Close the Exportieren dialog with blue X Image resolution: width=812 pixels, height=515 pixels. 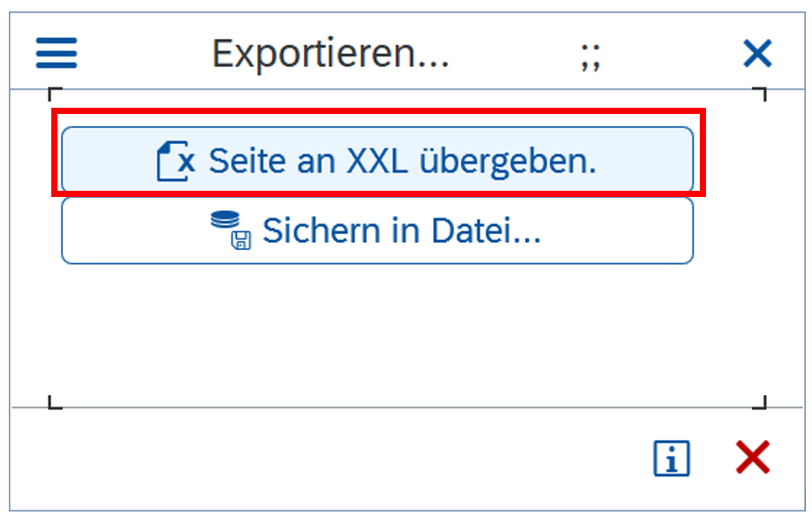point(757,55)
